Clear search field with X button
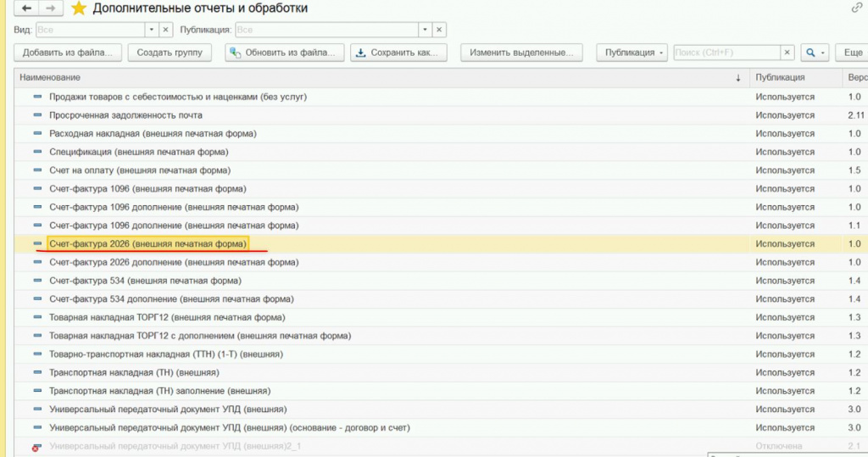This screenshot has width=868, height=457. point(787,53)
